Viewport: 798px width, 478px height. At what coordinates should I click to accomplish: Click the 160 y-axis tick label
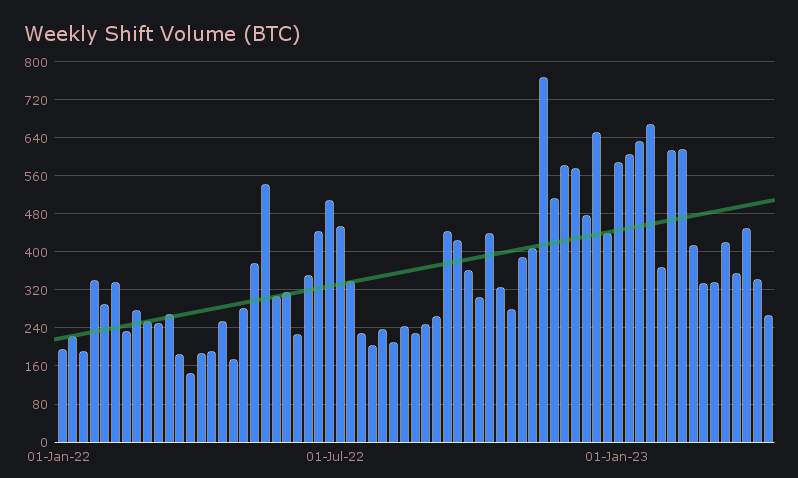click(x=36, y=366)
